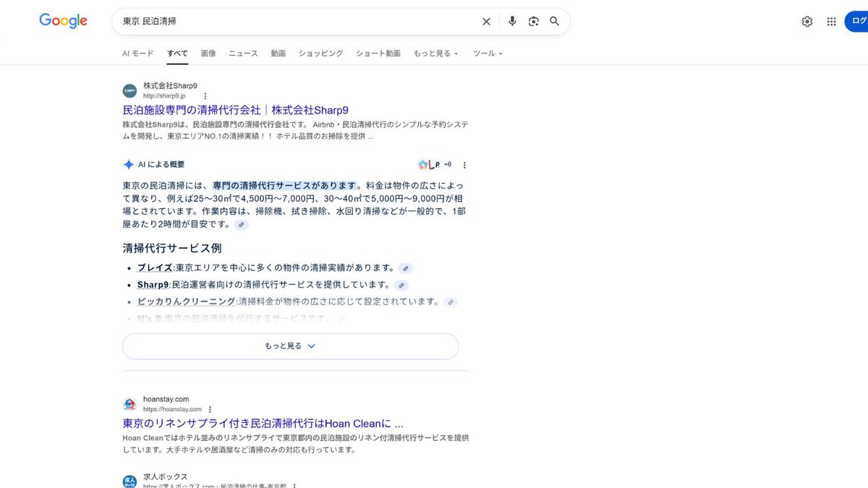Click the https://hoanstay.com URL text
Image resolution: width=868 pixels, height=488 pixels.
pos(172,409)
